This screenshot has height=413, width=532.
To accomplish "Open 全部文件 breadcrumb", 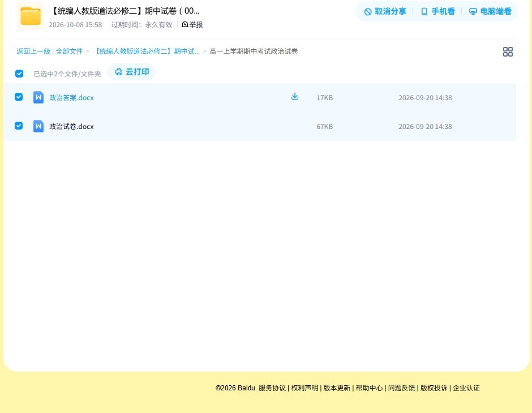I will (69, 51).
